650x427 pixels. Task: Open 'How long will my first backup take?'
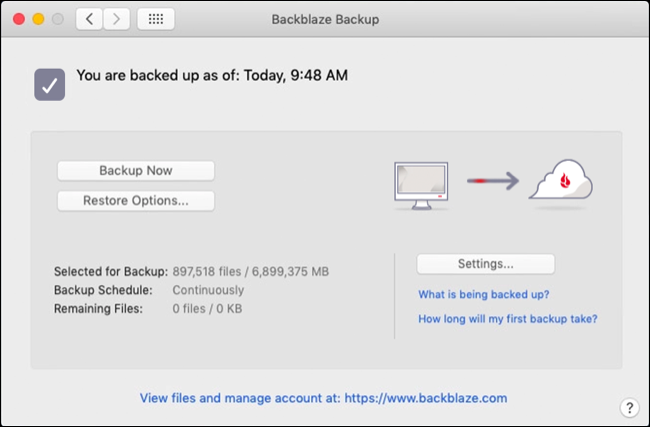point(508,319)
